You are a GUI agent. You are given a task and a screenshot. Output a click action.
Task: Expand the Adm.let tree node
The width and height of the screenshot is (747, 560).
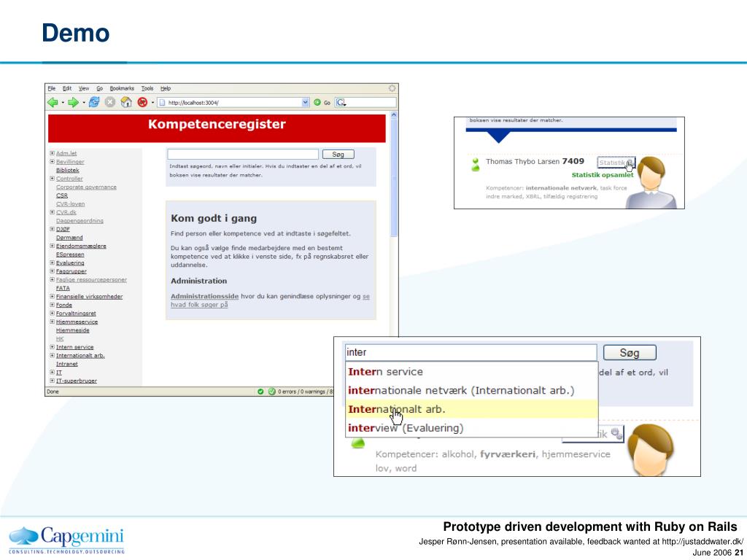pos(53,153)
